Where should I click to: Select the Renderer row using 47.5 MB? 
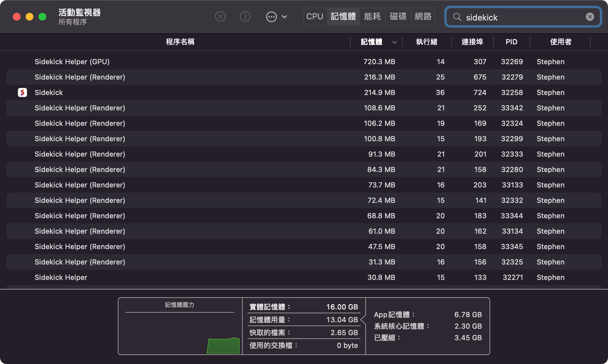pos(304,247)
